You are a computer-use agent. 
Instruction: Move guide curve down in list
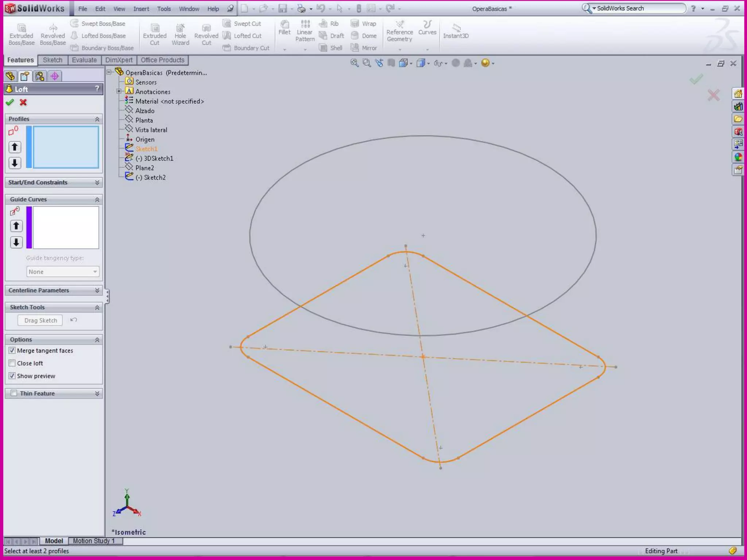point(16,242)
